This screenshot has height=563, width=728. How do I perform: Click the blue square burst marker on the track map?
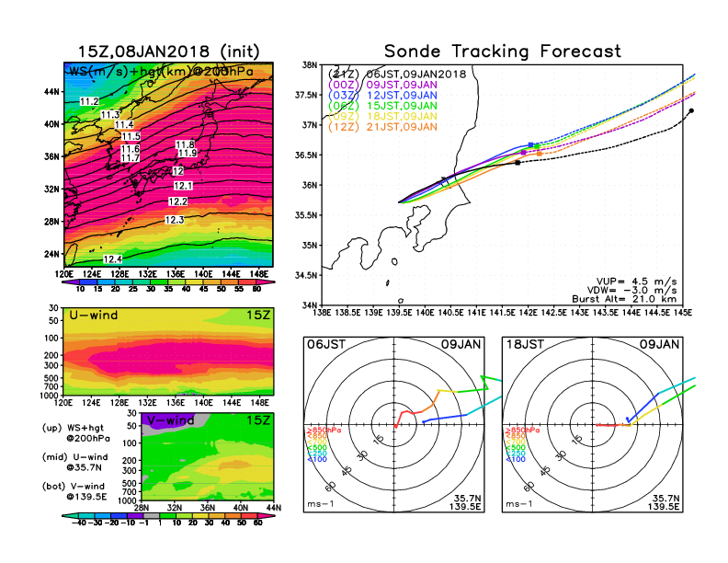(531, 145)
